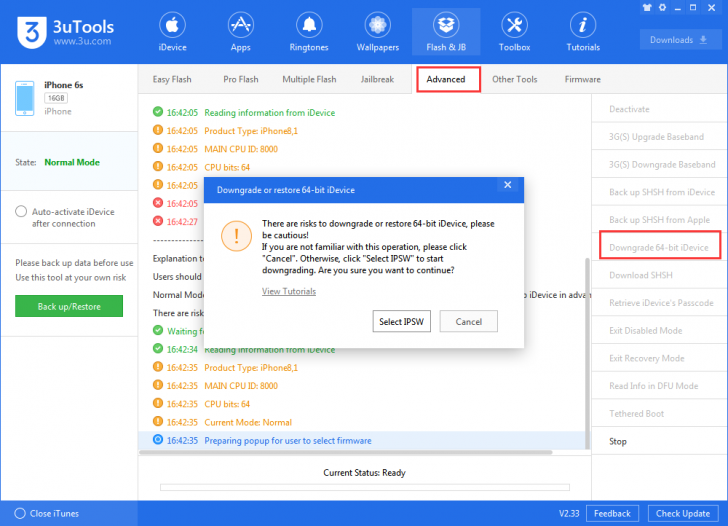This screenshot has height=526, width=728.
Task: Switch to the Multiple Flash tab
Action: pyautogui.click(x=309, y=79)
